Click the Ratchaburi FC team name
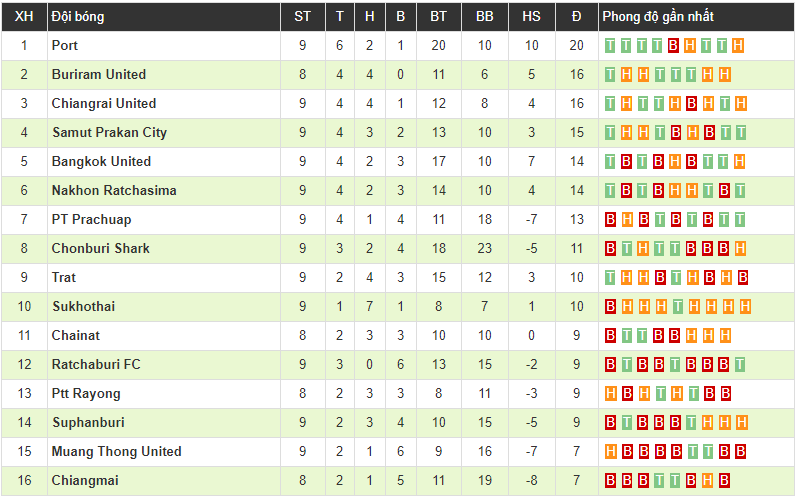This screenshot has width=796, height=500. pos(96,364)
